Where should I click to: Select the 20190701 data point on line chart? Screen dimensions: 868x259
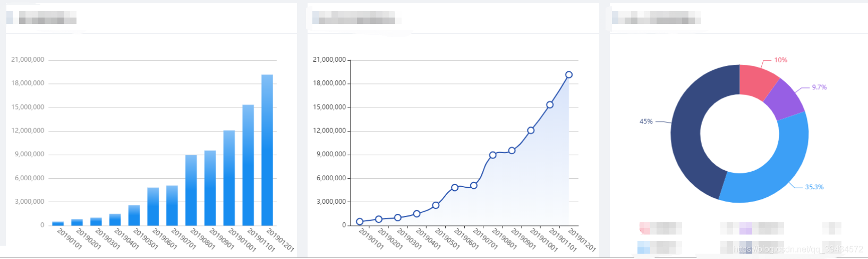(474, 186)
